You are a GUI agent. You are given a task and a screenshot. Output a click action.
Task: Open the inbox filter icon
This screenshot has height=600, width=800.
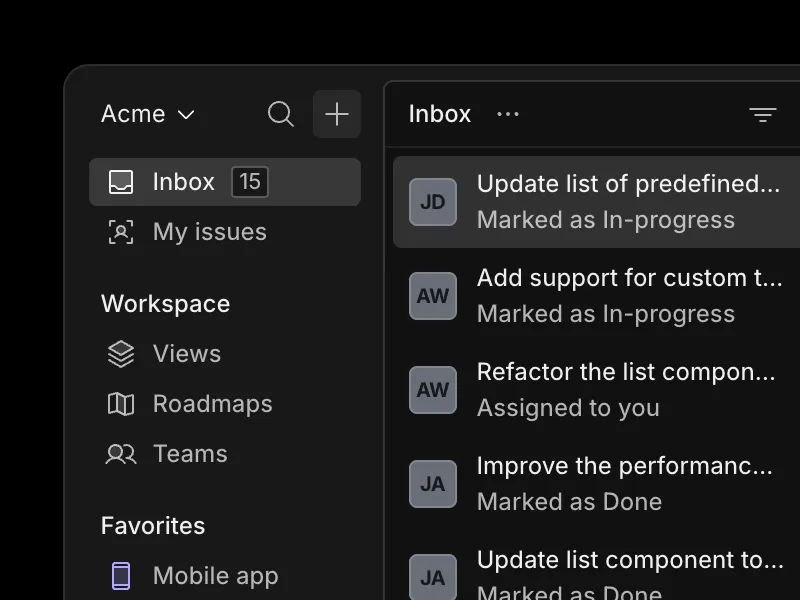pyautogui.click(x=763, y=115)
